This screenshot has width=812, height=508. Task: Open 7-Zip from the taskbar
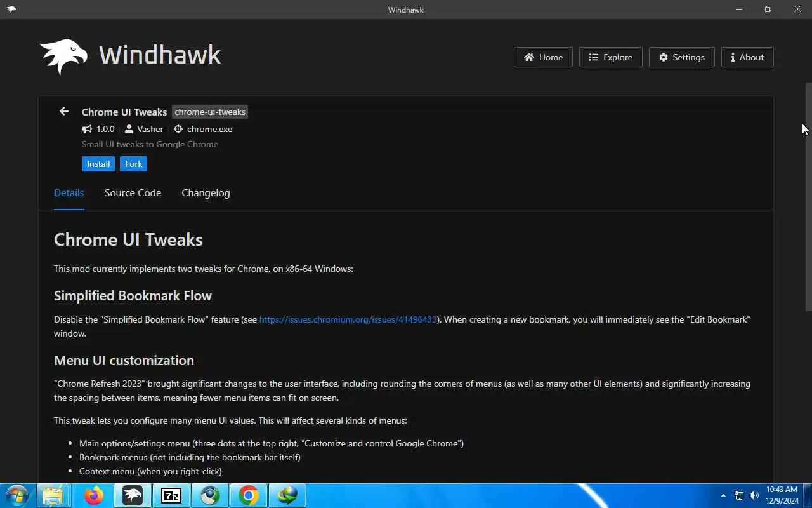(171, 495)
